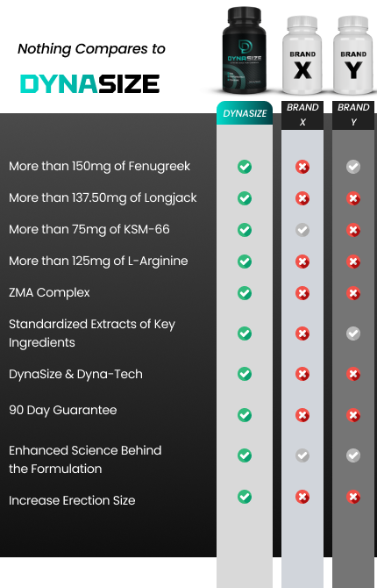Click DynaSize green check for Fenugreek
Screen dimensions: 377x588
pos(245,167)
